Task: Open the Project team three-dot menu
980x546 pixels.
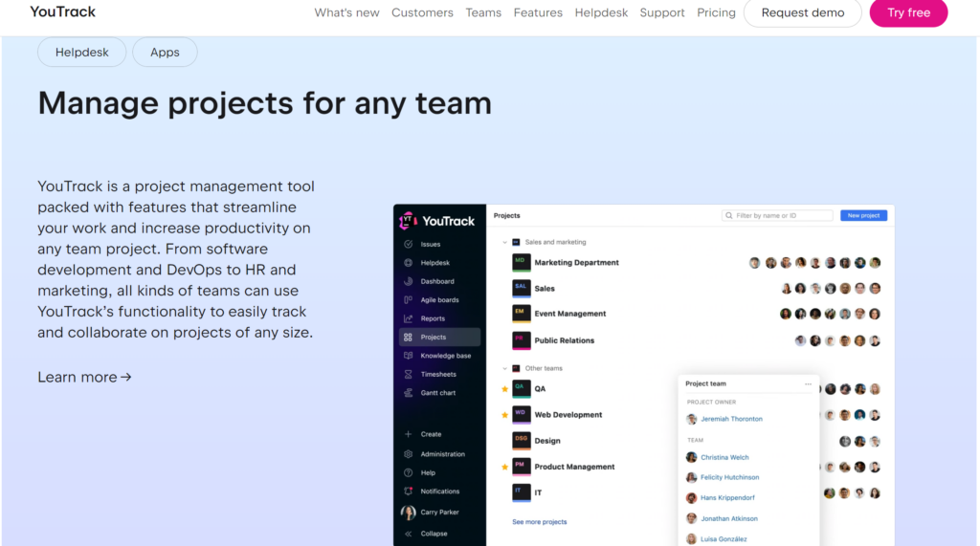Action: coord(808,384)
